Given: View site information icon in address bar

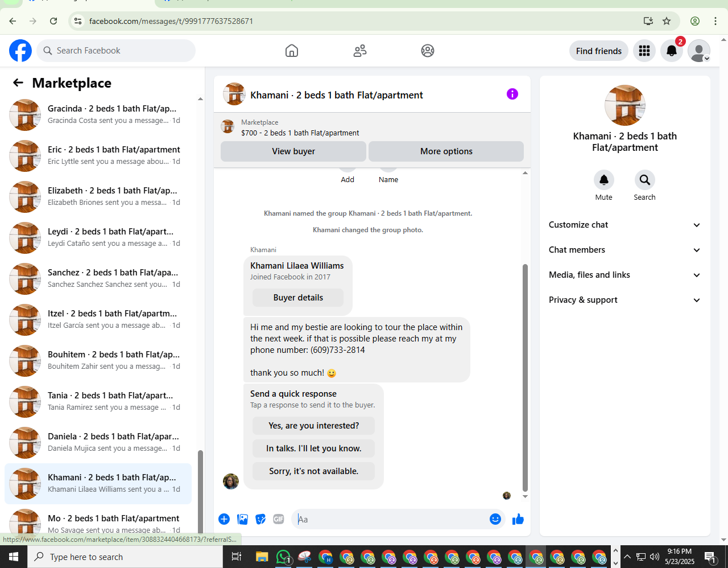Looking at the screenshot, I should 78,21.
